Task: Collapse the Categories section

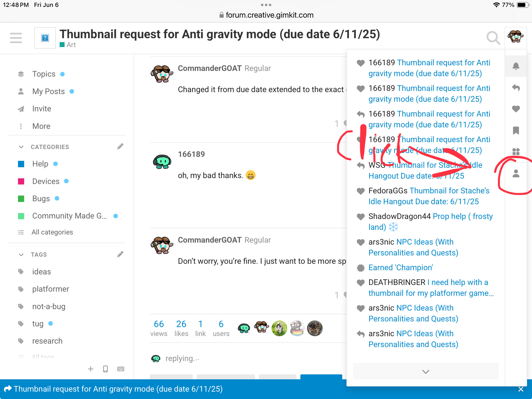Action: pyautogui.click(x=21, y=147)
